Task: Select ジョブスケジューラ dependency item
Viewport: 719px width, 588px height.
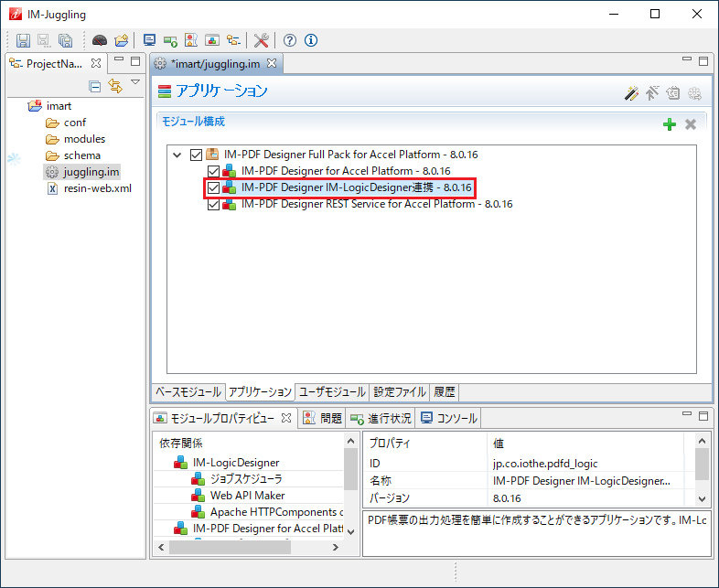Action: (246, 479)
